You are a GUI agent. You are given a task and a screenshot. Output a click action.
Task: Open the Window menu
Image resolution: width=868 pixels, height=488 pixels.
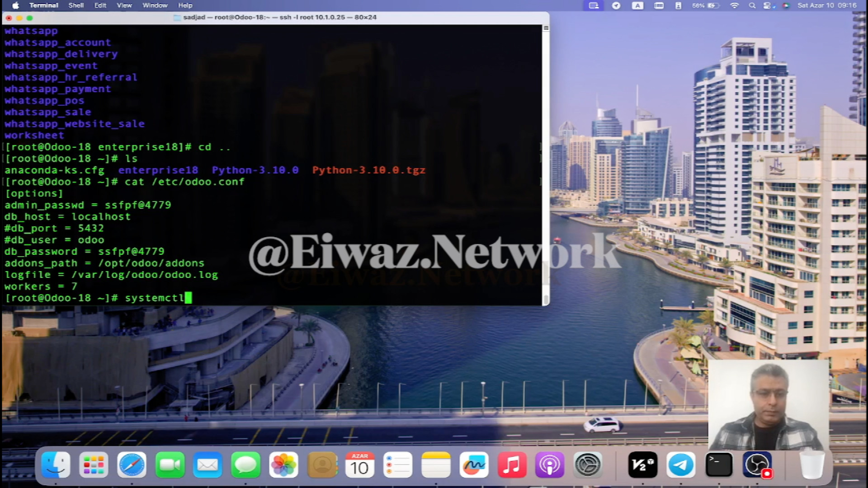[x=155, y=5]
